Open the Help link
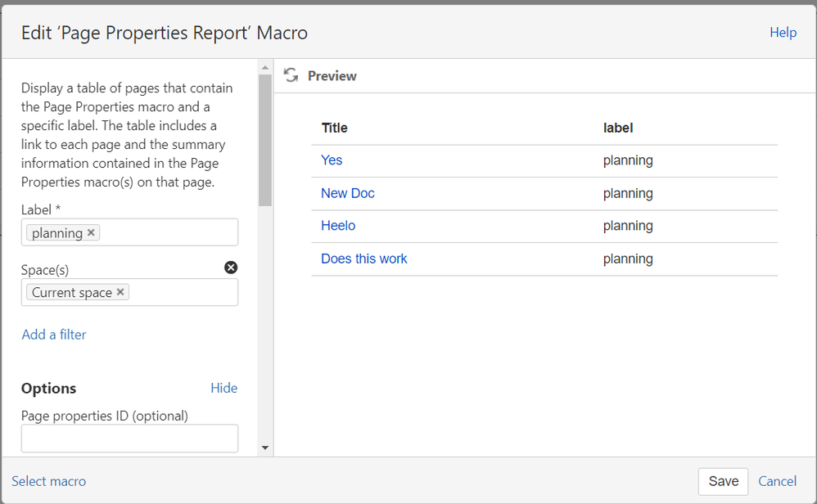817x504 pixels. (783, 32)
